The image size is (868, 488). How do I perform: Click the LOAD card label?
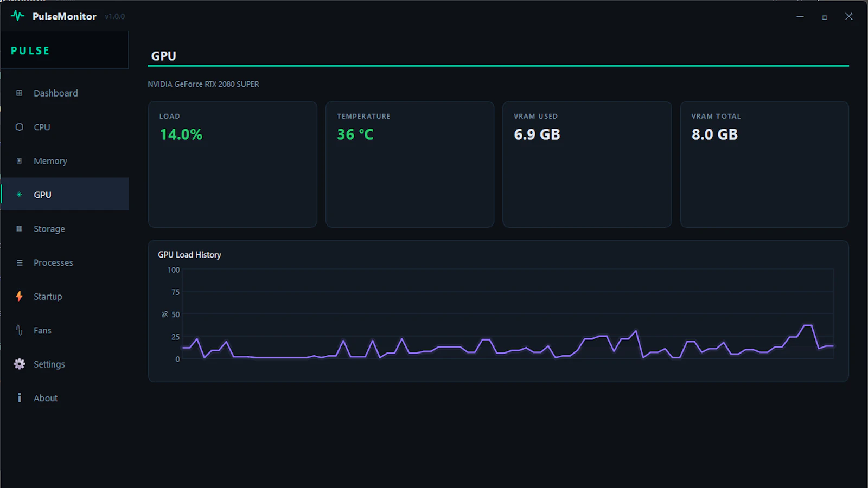[169, 116]
